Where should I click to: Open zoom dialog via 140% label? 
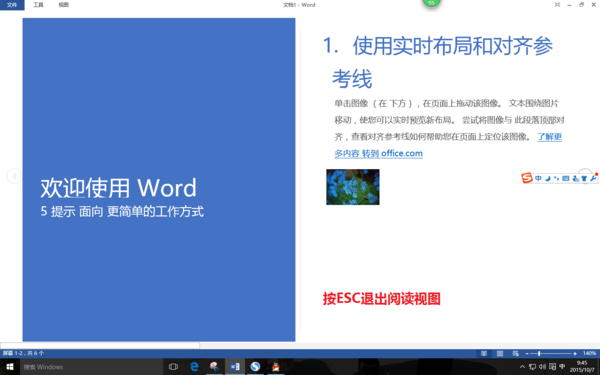click(x=589, y=353)
